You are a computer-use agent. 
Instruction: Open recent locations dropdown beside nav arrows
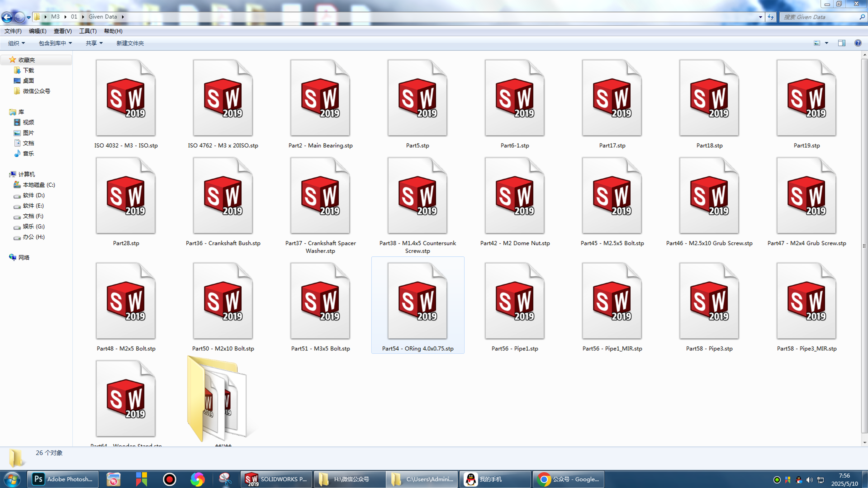tap(29, 17)
